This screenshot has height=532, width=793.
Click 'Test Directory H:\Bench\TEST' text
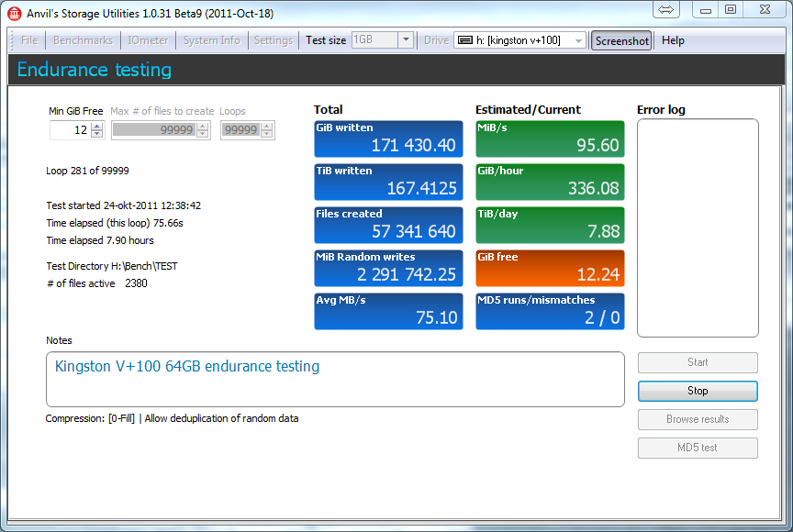click(112, 266)
